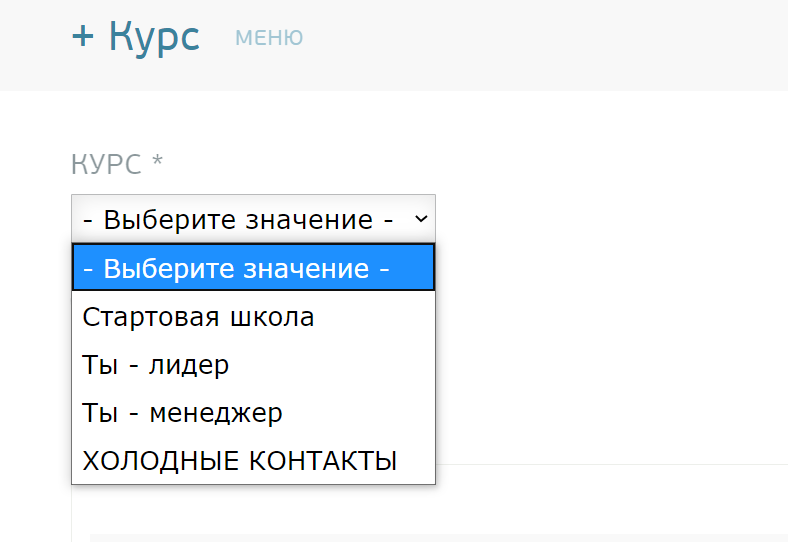Screen dimensions: 788x542
Task: Click the gray strip at page bottom
Action: pyautogui.click(x=440, y=537)
